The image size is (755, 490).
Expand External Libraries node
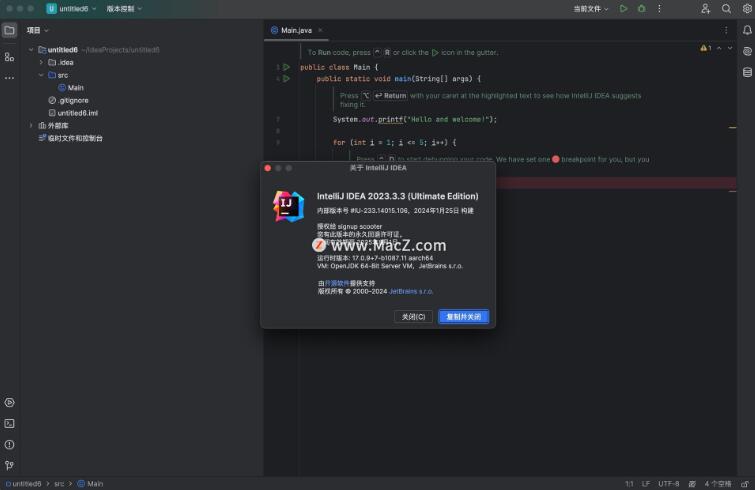[31, 126]
